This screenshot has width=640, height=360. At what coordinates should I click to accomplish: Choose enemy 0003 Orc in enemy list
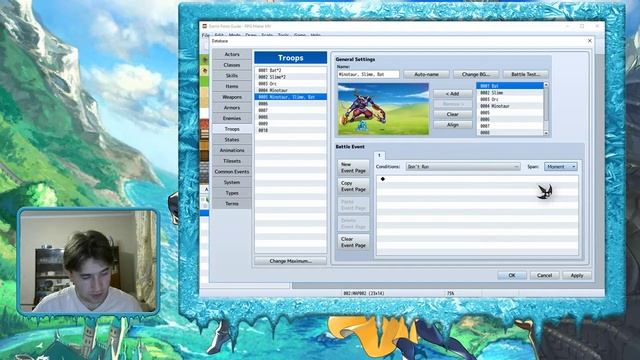click(510, 99)
